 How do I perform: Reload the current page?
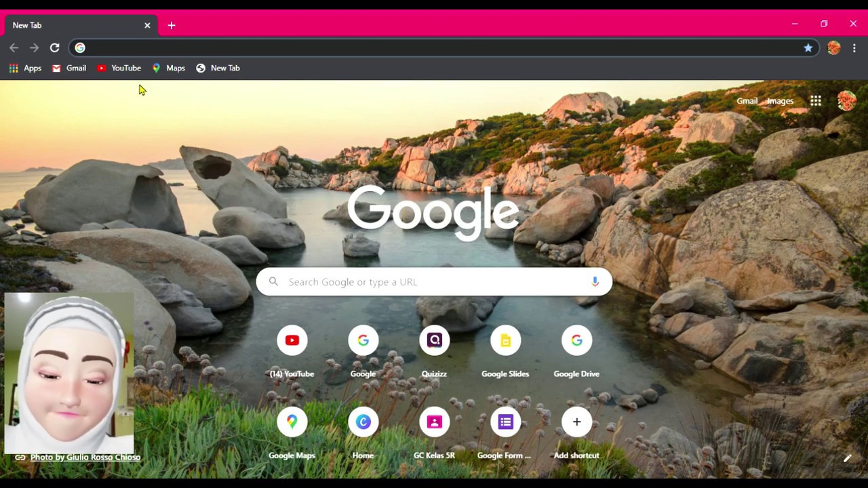(x=54, y=47)
